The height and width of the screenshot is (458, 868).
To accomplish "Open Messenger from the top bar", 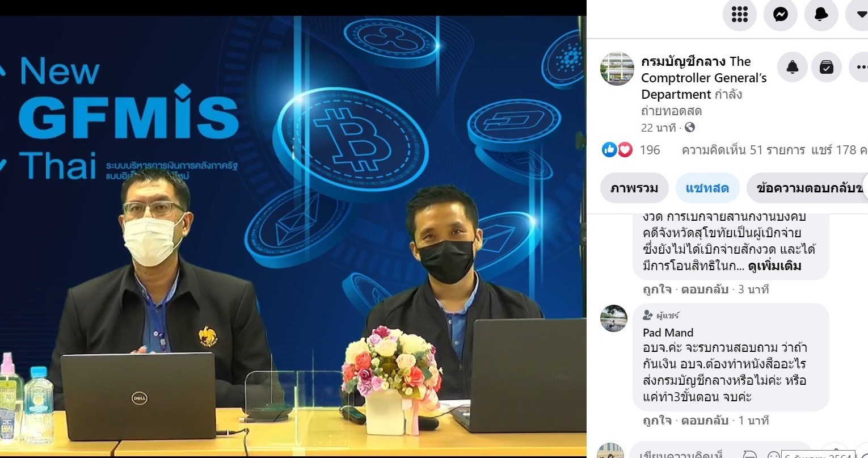I will (780, 14).
